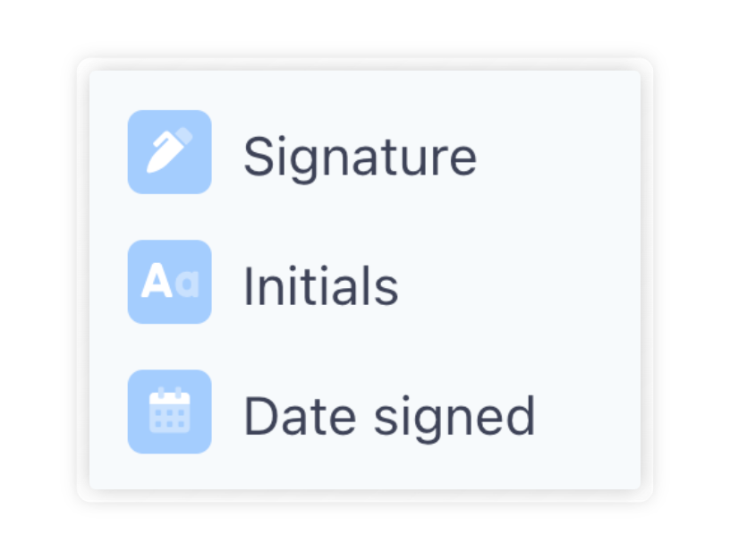Open the signature tool via its pen icon

coord(169,152)
